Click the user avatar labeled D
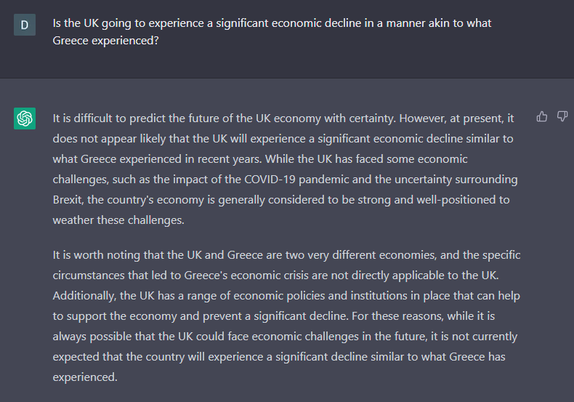 pyautogui.click(x=25, y=25)
